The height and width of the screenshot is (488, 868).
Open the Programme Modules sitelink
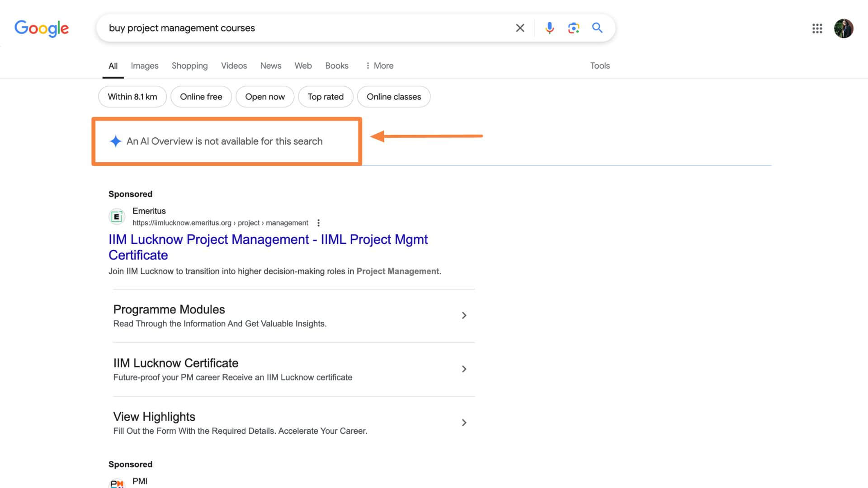pyautogui.click(x=169, y=310)
